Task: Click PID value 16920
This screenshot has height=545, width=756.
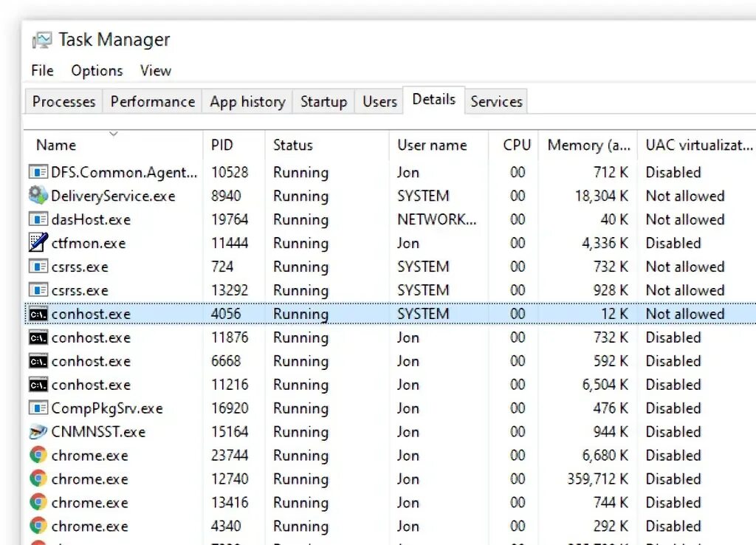Action: tap(230, 408)
